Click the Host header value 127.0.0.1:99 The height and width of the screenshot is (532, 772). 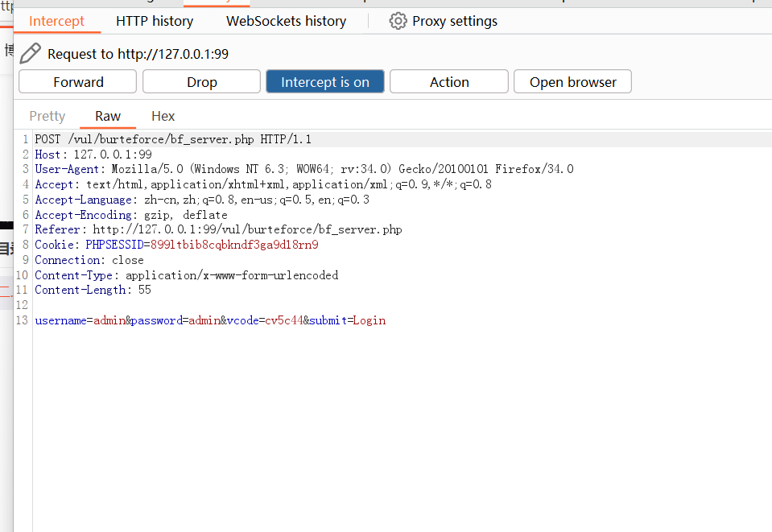[x=113, y=155]
